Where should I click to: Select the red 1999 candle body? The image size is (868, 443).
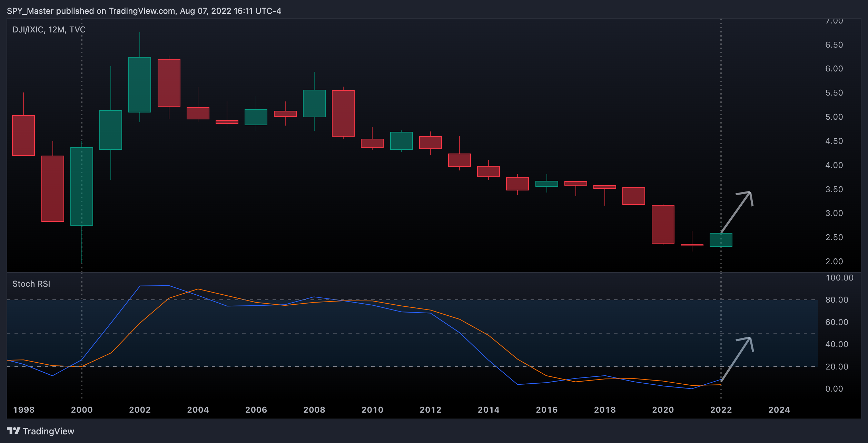click(53, 189)
